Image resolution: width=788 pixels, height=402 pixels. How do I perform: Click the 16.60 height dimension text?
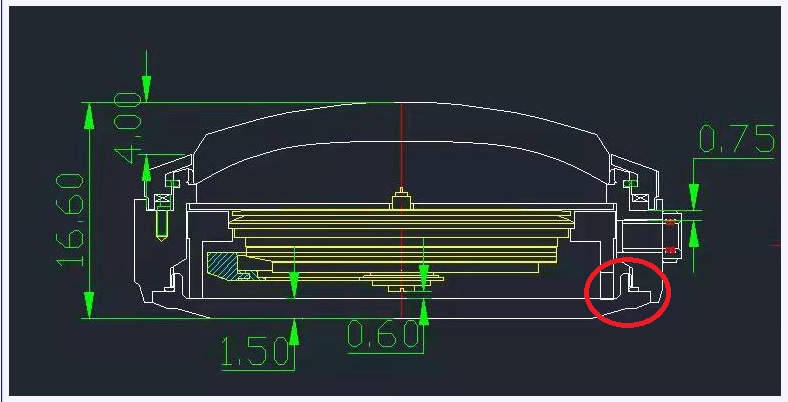pyautogui.click(x=70, y=220)
